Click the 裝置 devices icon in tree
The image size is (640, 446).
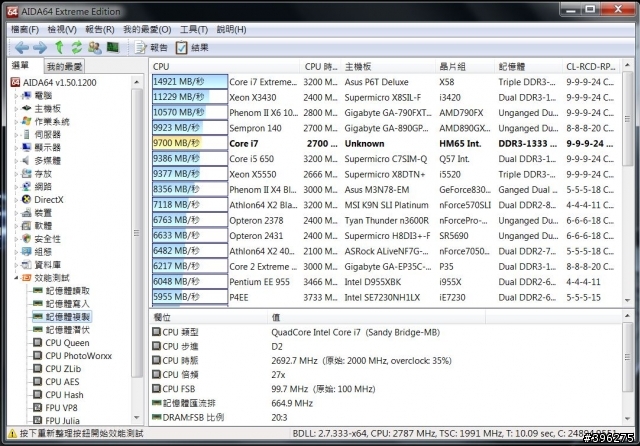point(27,213)
